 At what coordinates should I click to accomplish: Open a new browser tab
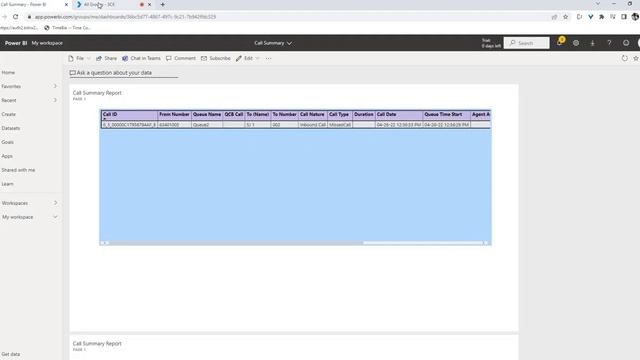pyautogui.click(x=162, y=4)
